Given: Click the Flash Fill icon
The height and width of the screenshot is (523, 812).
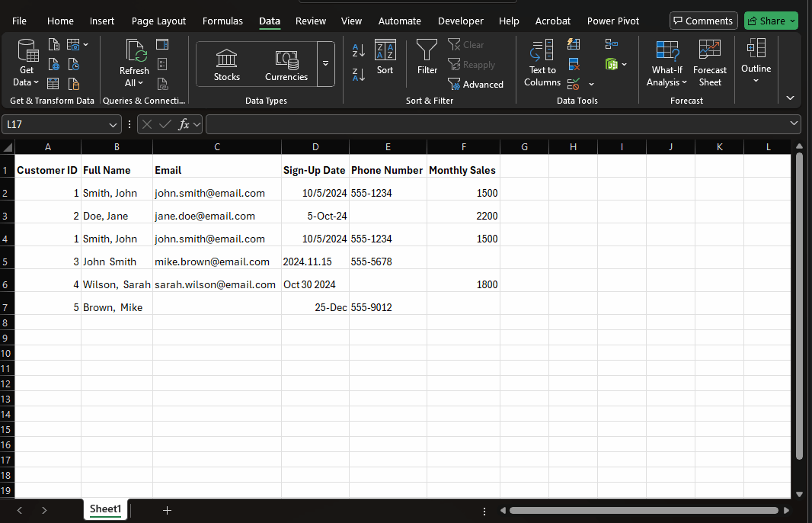Looking at the screenshot, I should click(x=574, y=44).
